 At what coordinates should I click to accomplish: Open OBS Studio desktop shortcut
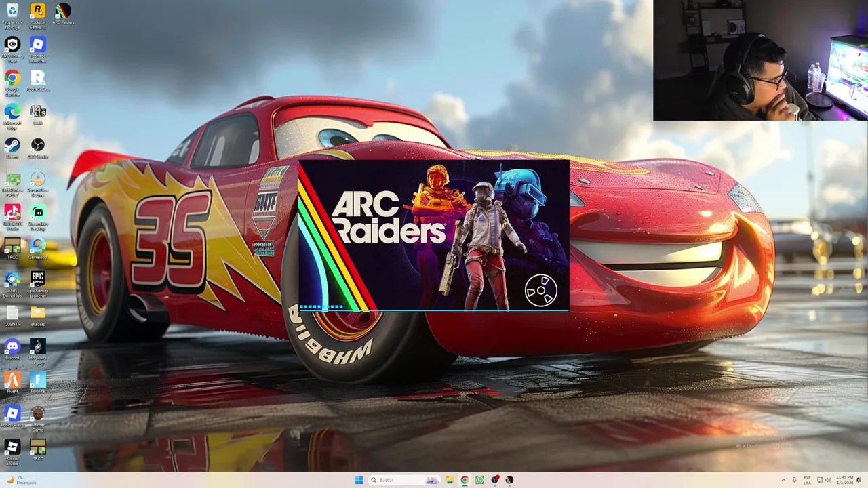[x=38, y=148]
